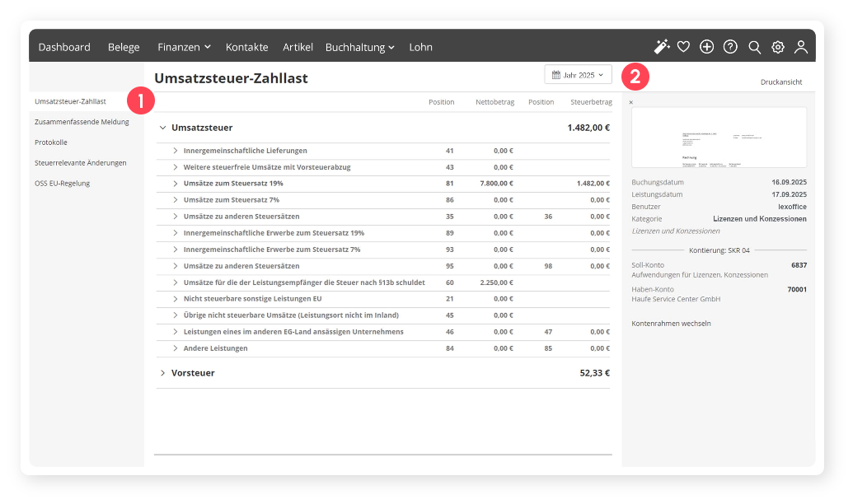Viewport: 853px width, 504px height.
Task: Open favorites via the heart icon
Action: pyautogui.click(x=683, y=47)
